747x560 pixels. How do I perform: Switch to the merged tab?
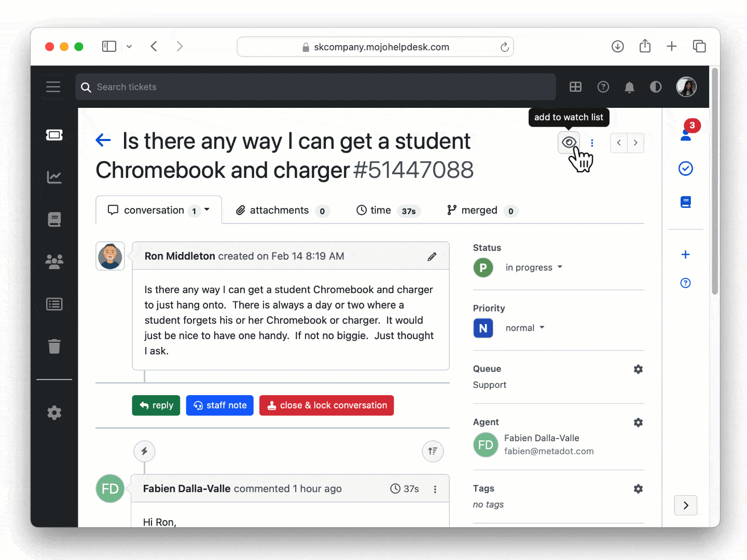480,211
